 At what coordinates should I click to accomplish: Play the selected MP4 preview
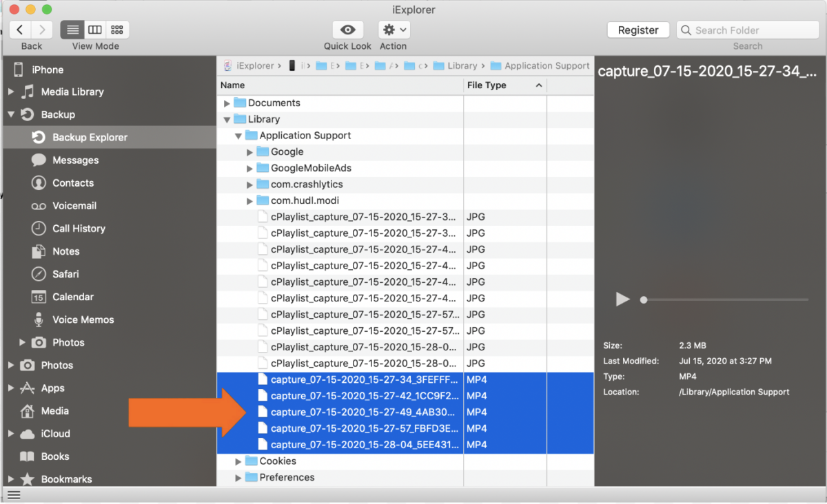click(622, 299)
